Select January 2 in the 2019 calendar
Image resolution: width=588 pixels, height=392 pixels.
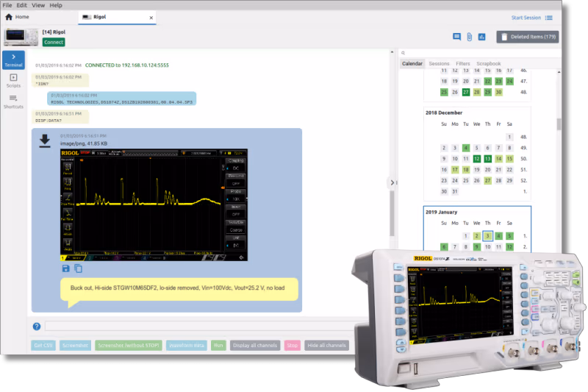(476, 236)
